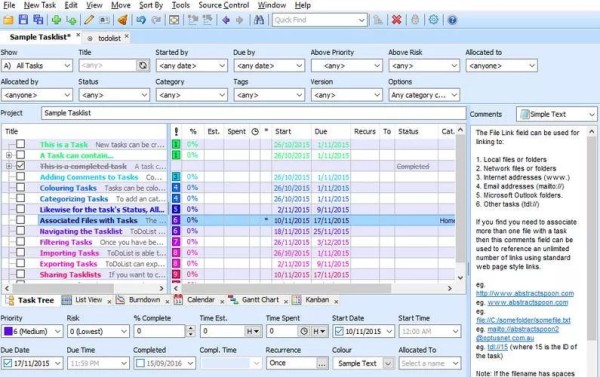The height and width of the screenshot is (377, 600).
Task: Switch to the Gantt Chart tab
Action: tap(260, 300)
